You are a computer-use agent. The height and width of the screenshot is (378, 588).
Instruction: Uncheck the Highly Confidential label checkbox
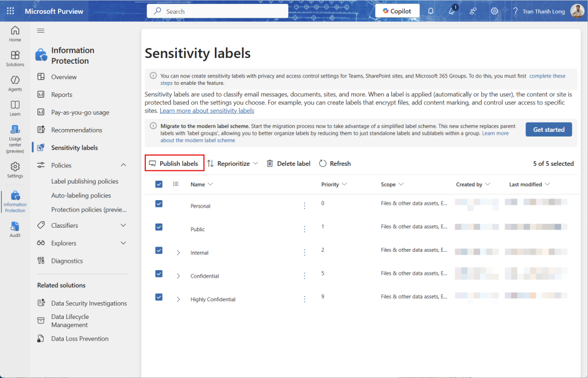159,297
